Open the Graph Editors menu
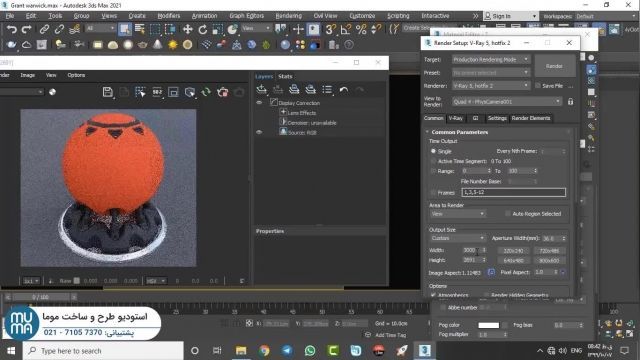640x360 pixels. tap(247, 16)
